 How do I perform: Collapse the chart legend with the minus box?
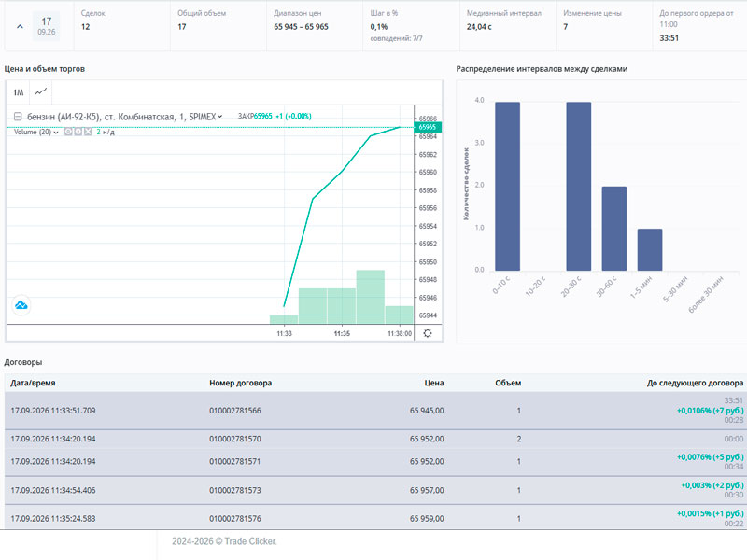[18, 116]
